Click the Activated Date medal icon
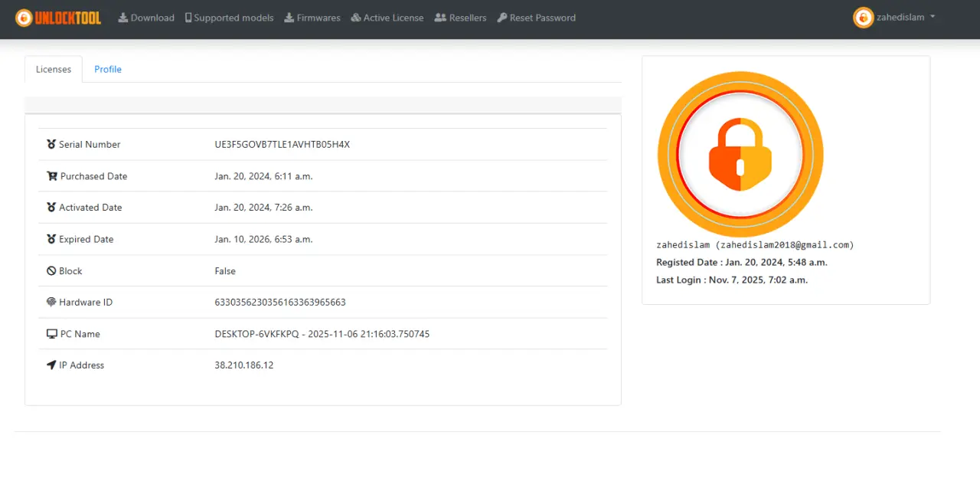 [x=51, y=208]
